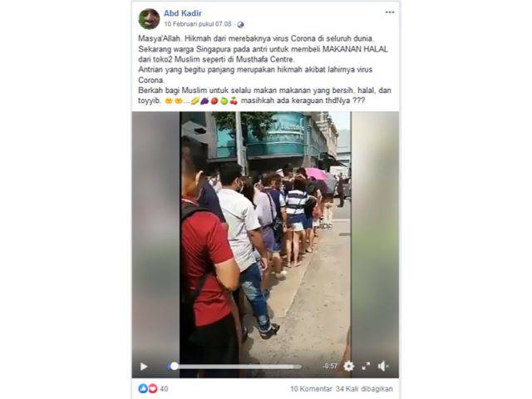The width and height of the screenshot is (532, 399).
Task: Open the list of 40 reactions
Action: point(164,389)
